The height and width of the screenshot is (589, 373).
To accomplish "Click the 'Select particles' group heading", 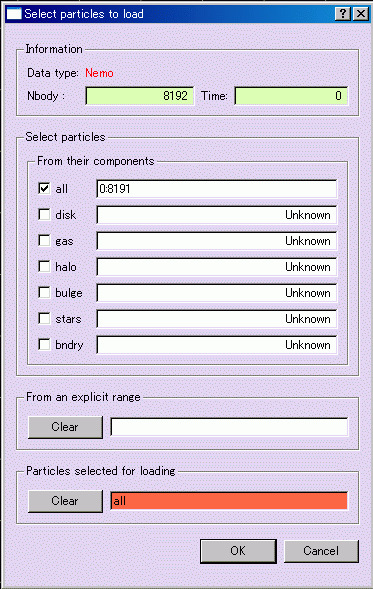I will point(65,137).
